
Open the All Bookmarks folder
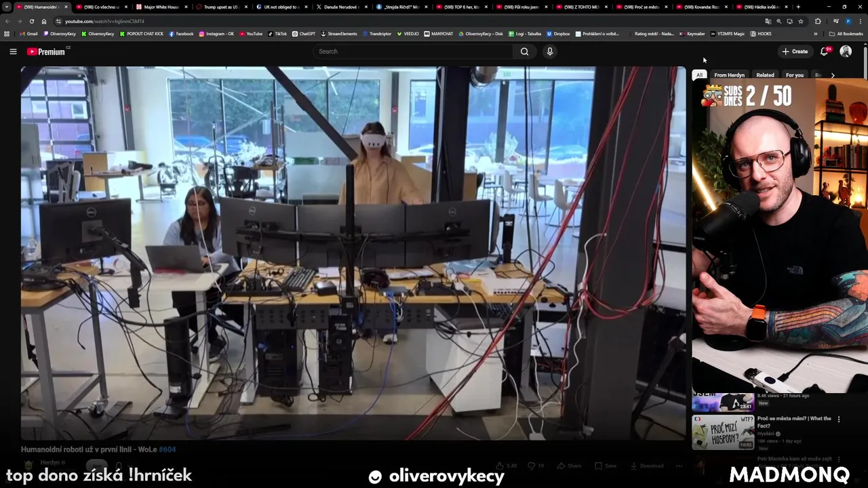pos(846,33)
